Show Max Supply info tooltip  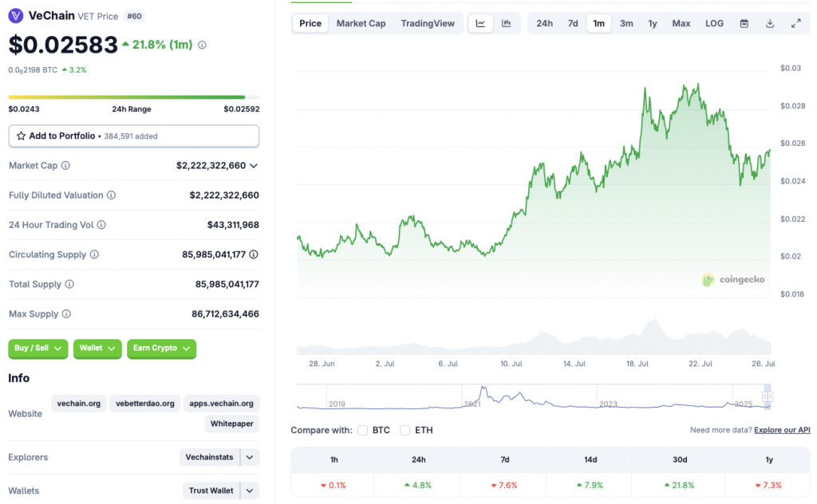(66, 314)
